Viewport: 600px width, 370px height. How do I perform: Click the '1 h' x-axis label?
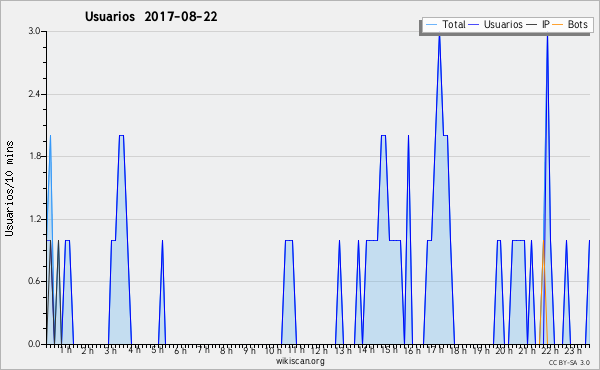[x=65, y=350]
